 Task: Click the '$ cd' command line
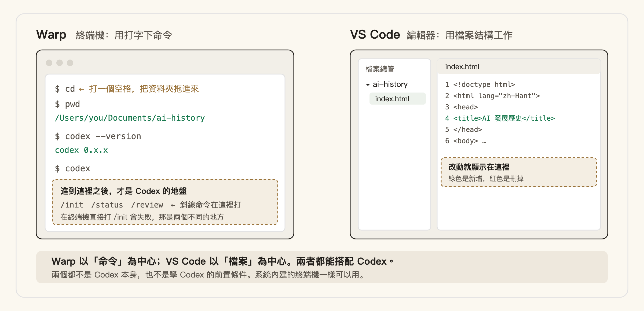coord(65,89)
